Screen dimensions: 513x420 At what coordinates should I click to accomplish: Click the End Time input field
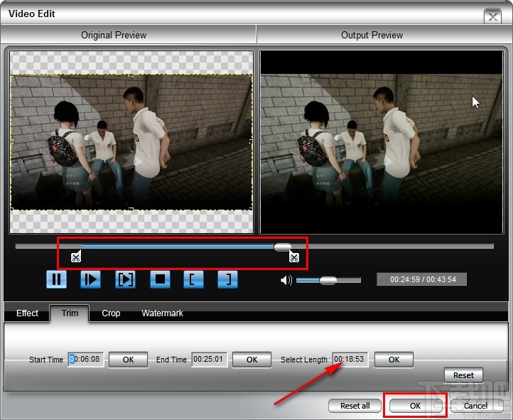click(210, 360)
